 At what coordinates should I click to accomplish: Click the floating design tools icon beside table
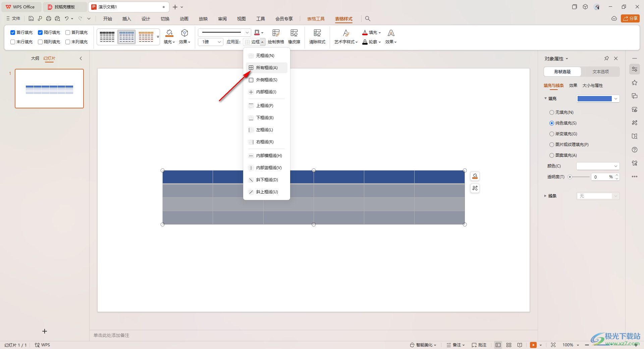475,188
